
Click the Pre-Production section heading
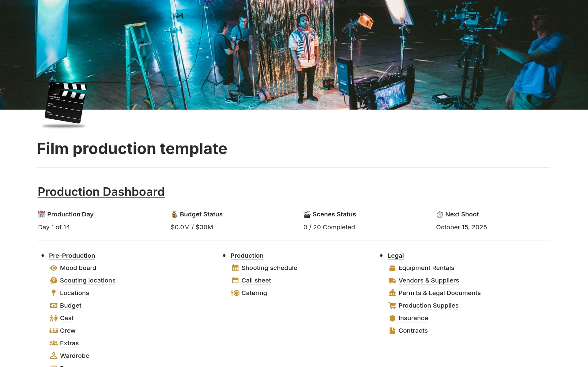pyautogui.click(x=72, y=256)
